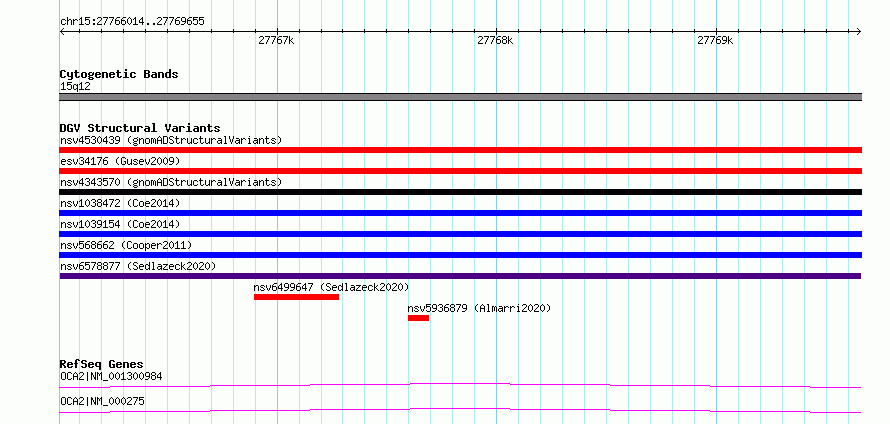Select the small red bar under nsv5936879
890x424 pixels.
click(x=418, y=318)
